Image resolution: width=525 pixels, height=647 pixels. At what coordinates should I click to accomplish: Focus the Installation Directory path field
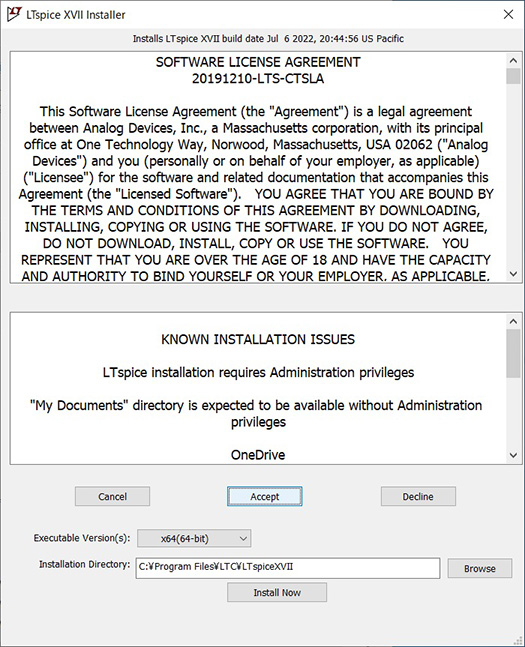288,568
